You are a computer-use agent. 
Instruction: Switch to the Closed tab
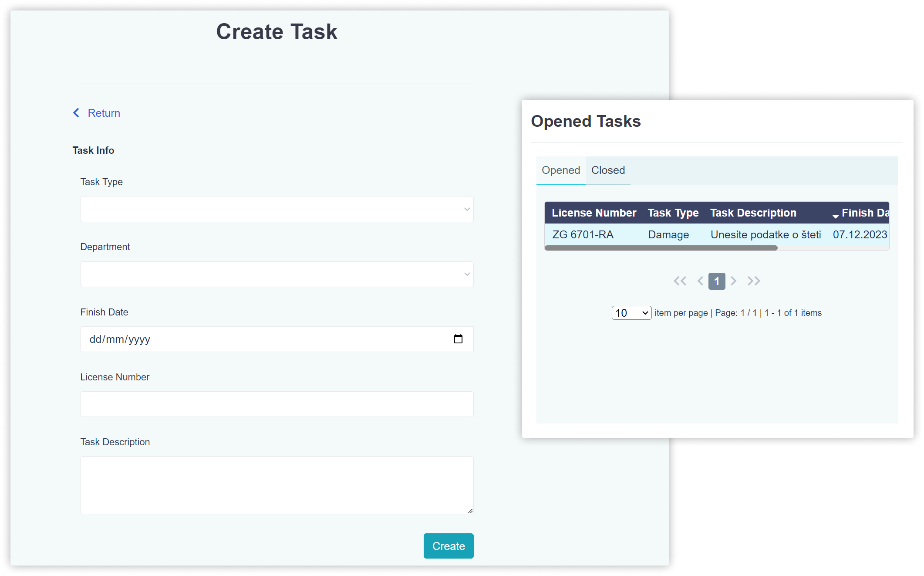click(x=608, y=170)
